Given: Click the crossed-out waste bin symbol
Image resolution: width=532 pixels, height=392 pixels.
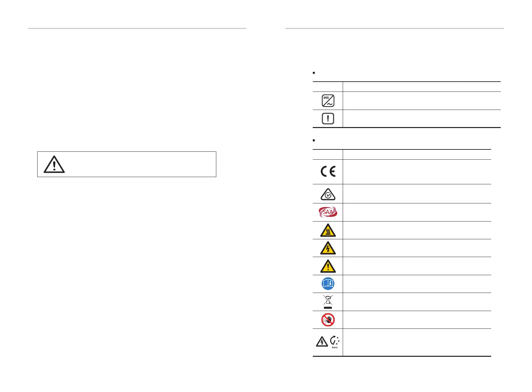Looking at the screenshot, I should (328, 302).
